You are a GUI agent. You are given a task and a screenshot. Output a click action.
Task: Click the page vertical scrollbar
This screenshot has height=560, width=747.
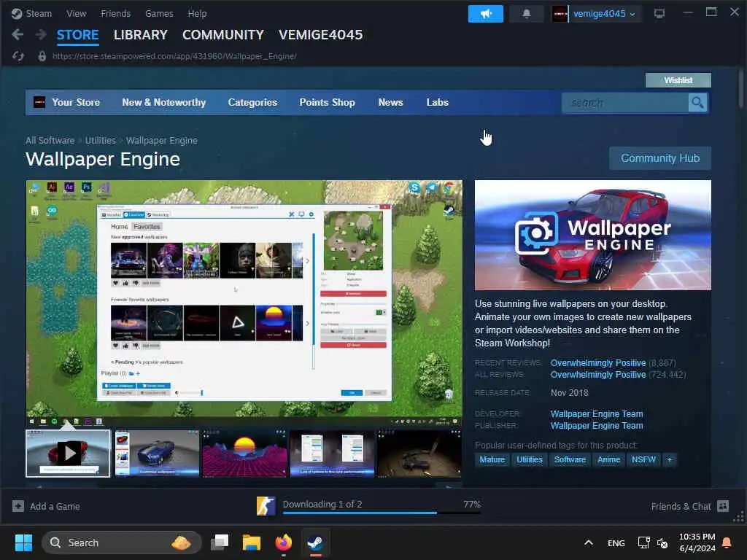(742, 87)
